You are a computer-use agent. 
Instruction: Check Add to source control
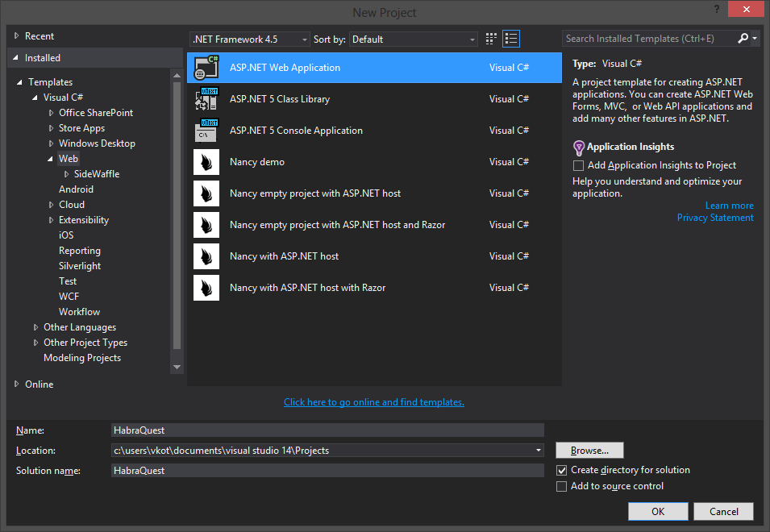[561, 486]
